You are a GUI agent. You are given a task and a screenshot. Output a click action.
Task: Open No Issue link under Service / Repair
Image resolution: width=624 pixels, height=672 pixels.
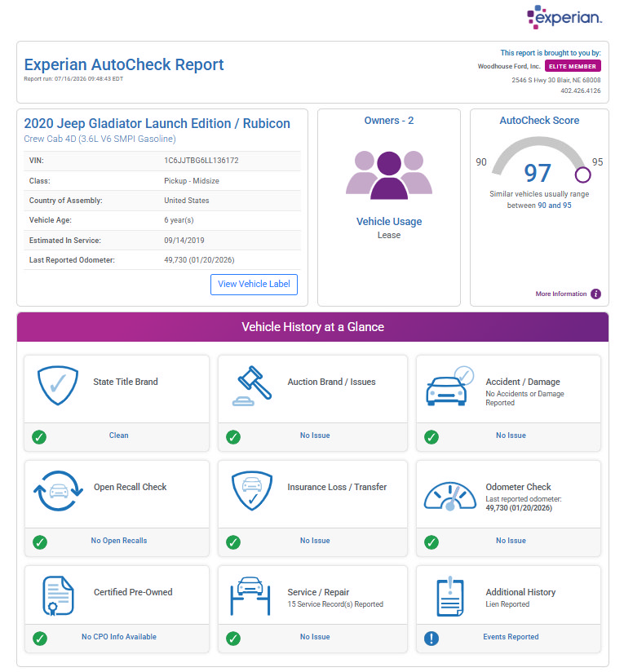click(315, 637)
